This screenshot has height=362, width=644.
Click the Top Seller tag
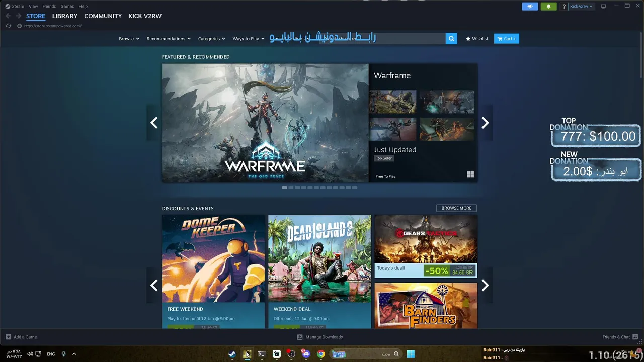(x=384, y=158)
